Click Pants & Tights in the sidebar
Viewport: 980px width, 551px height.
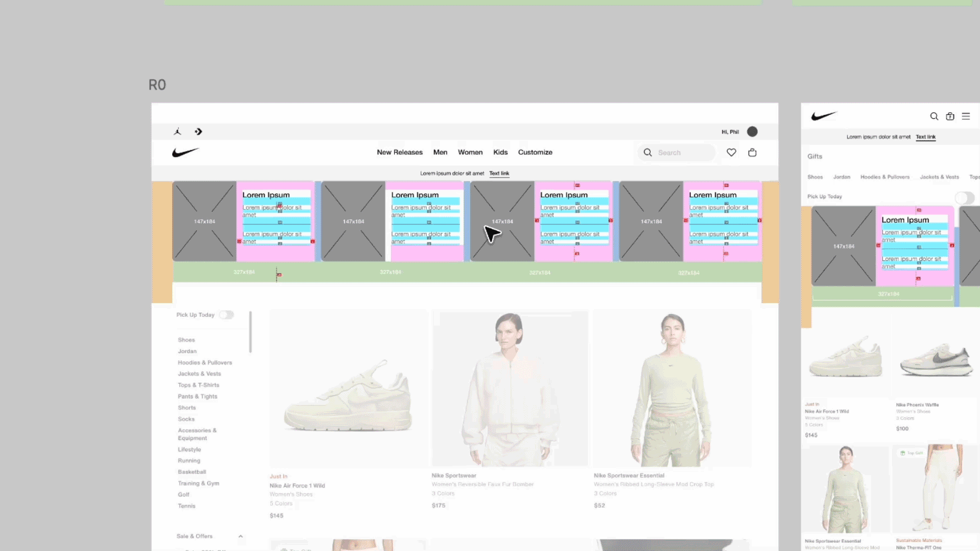tap(197, 396)
